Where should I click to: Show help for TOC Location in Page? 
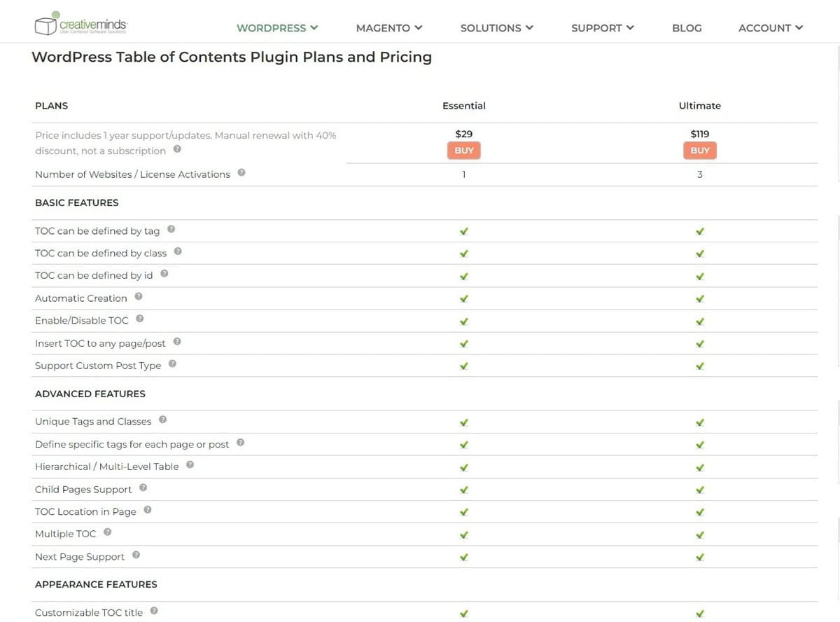click(148, 510)
